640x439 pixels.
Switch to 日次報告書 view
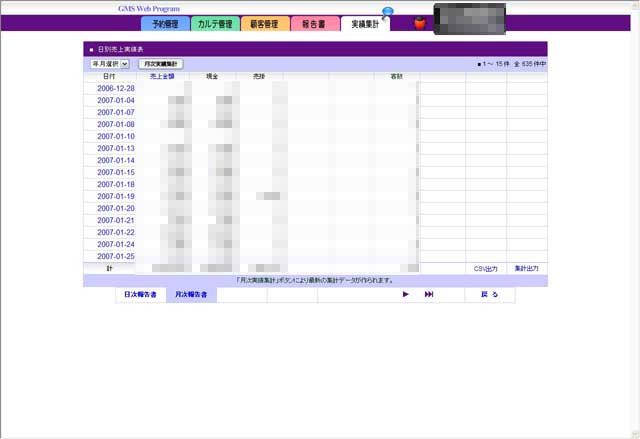coord(140,295)
